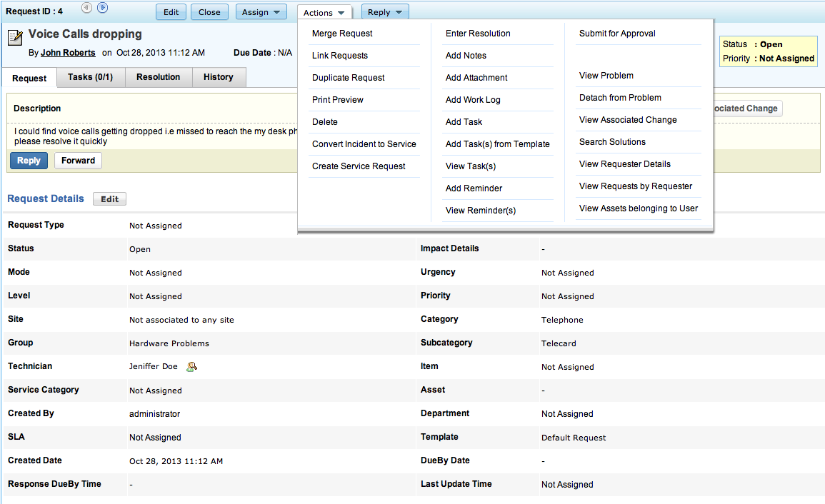Choose Add Attachment from menu
Screen dimensions: 825x504
coord(476,77)
